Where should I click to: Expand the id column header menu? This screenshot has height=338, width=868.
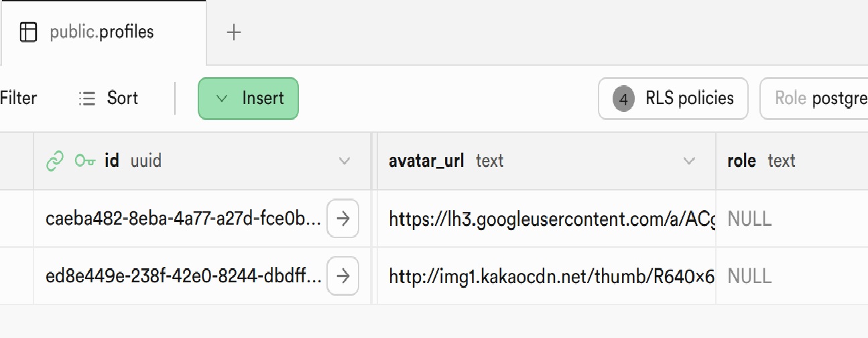pyautogui.click(x=345, y=161)
